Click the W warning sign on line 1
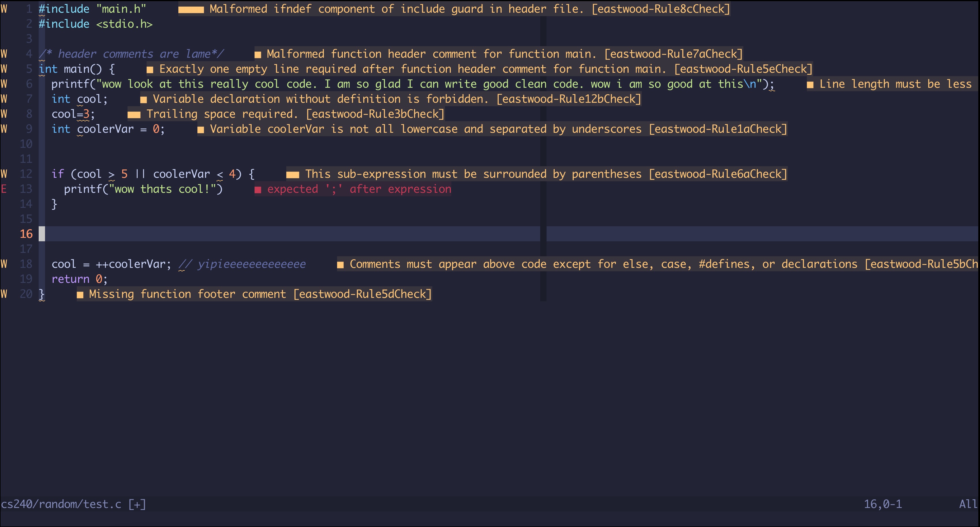 4,9
